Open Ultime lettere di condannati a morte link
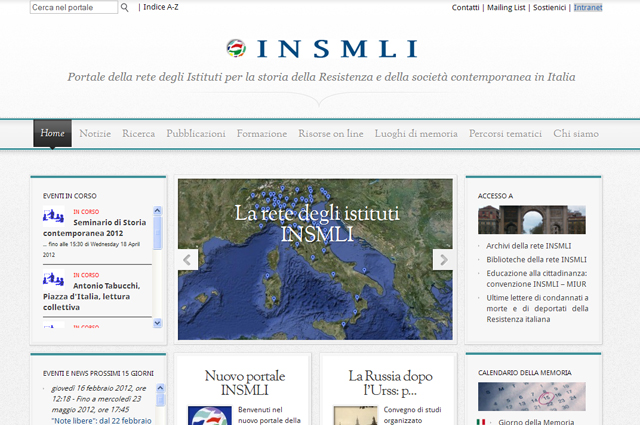Viewport: 640px width, 425px height. (537, 308)
